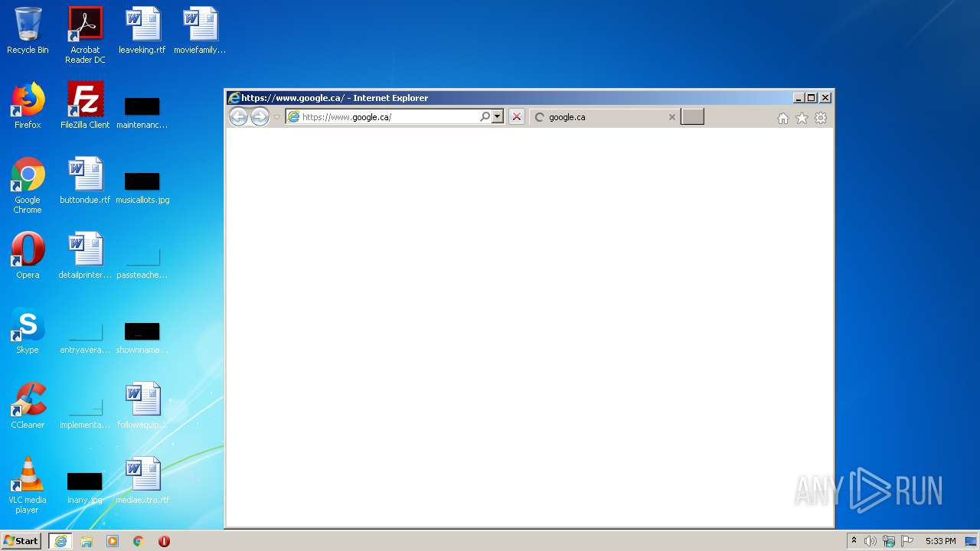Select the passteache... desktop file
The height and width of the screenshot is (551, 980).
(x=142, y=263)
